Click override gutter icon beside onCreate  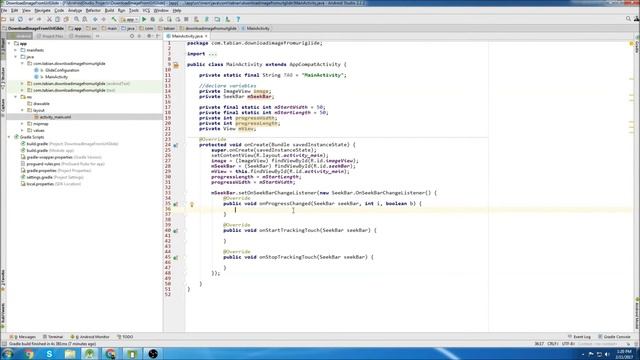176,145
